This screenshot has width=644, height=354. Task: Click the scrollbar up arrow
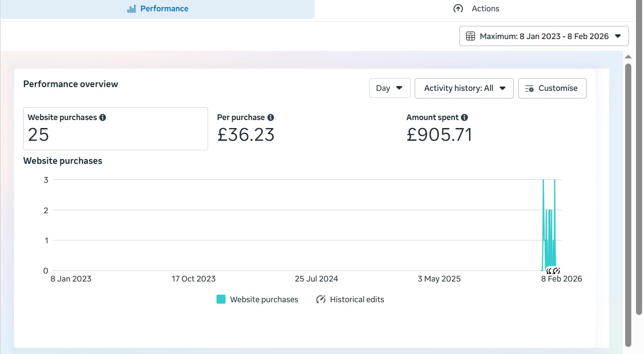click(628, 57)
